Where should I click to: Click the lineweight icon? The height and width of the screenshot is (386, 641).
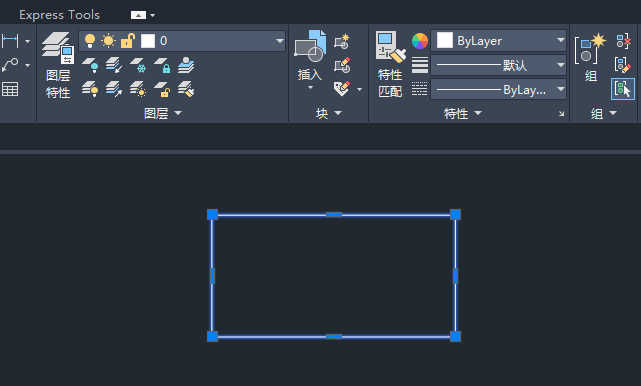point(419,65)
